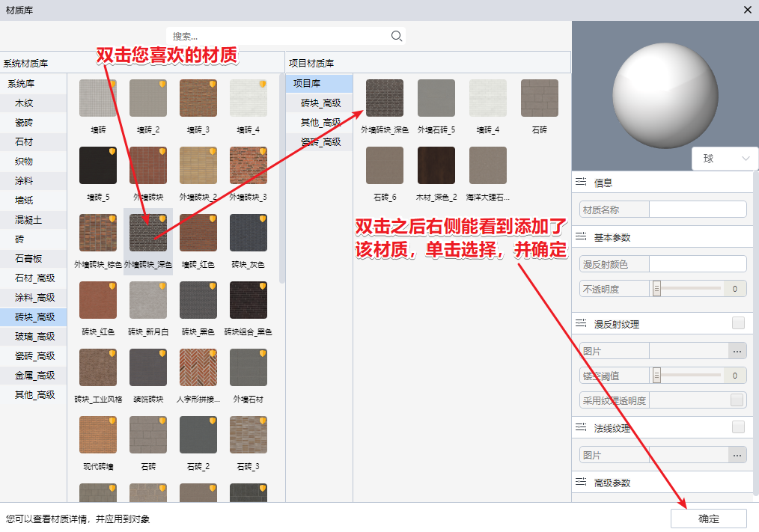Toggle the 采用纹理透明度 checkbox
This screenshot has height=532, width=759.
pos(737,400)
